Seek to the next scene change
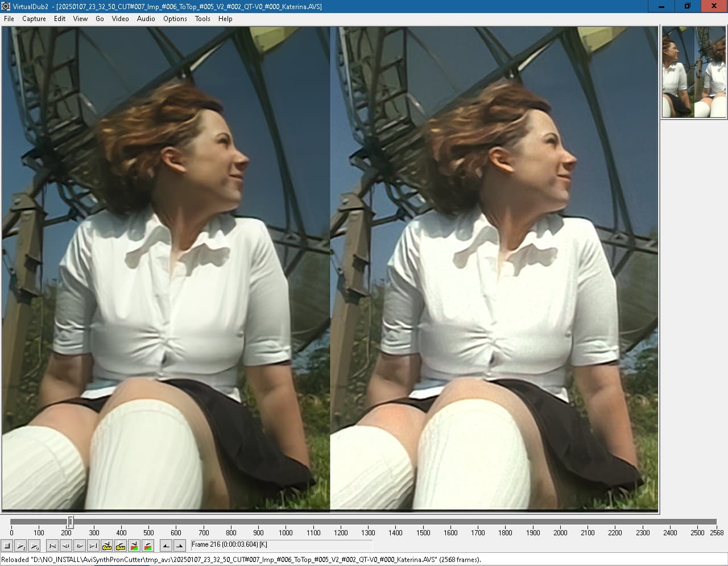This screenshot has height=566, width=728. tap(148, 546)
